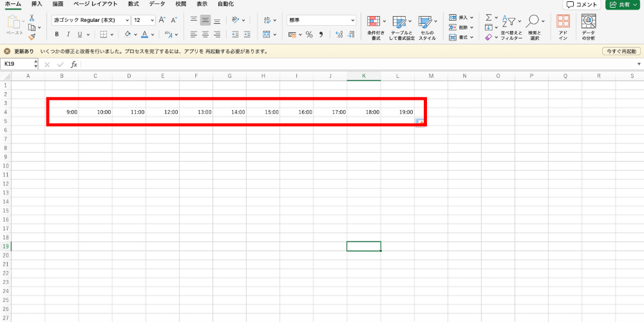This screenshot has height=322, width=644.
Task: Increase font size with the larger A icon
Action: coord(162,20)
